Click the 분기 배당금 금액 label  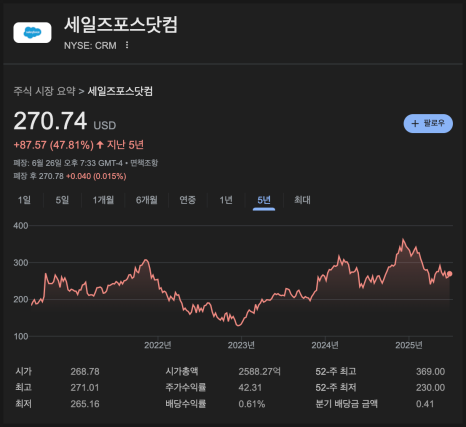coord(346,404)
